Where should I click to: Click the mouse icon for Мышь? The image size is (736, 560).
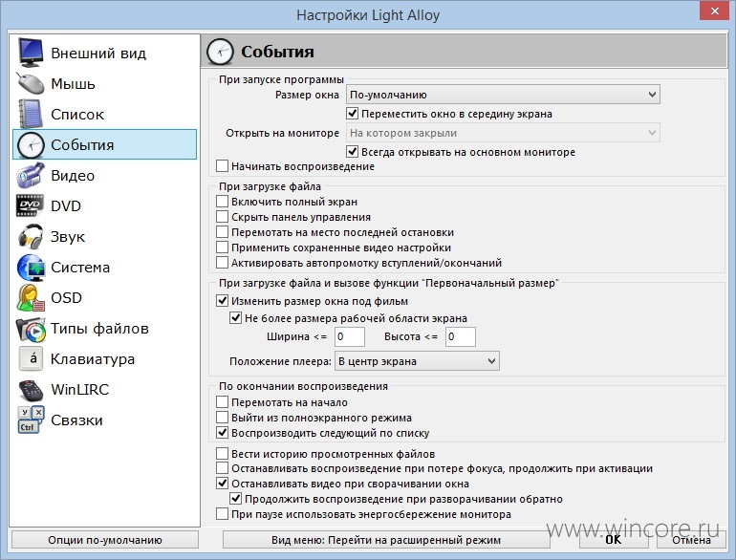tap(31, 83)
